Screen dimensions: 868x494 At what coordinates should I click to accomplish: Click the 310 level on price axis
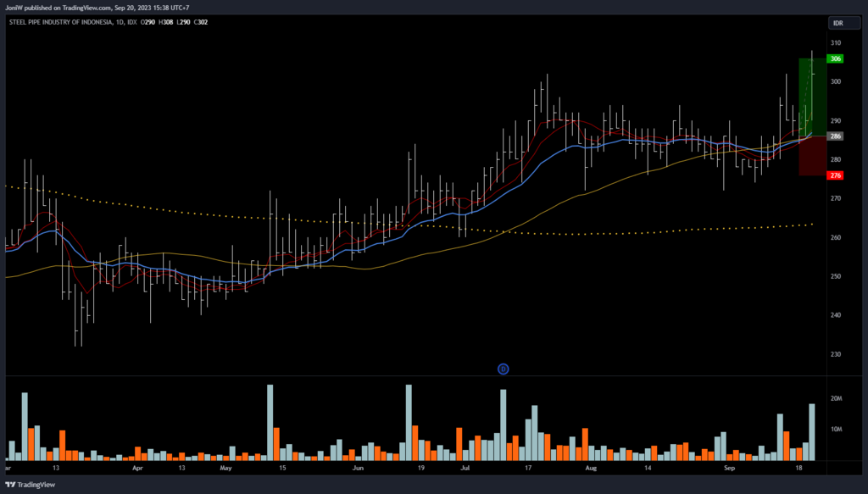tap(836, 43)
